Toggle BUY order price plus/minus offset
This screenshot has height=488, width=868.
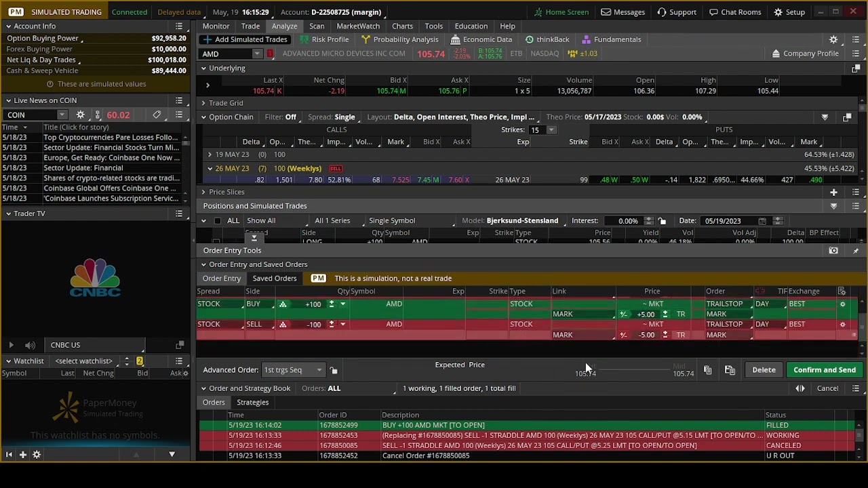(x=623, y=314)
